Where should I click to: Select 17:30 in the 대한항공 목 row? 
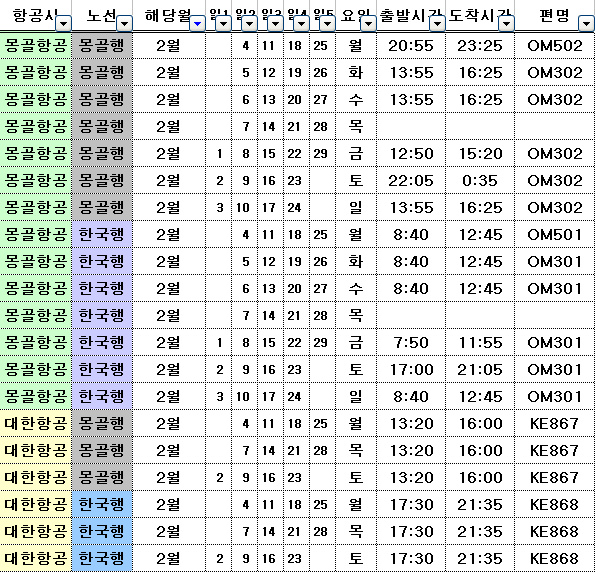click(411, 531)
